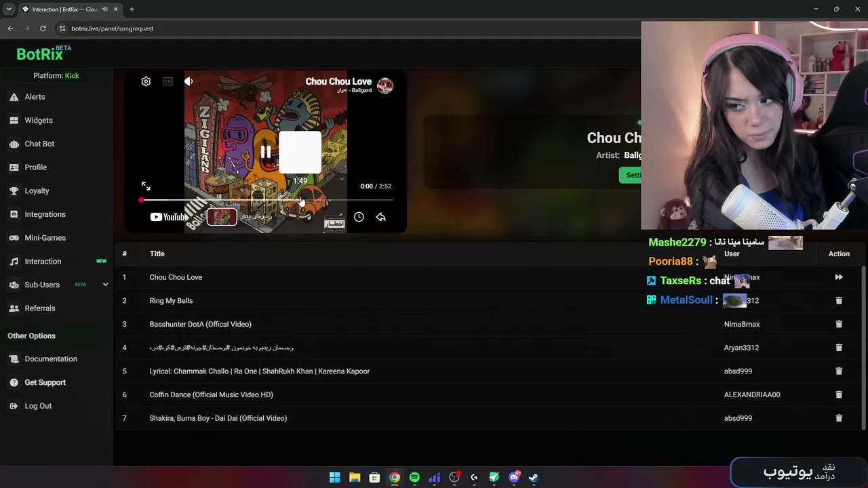Select the Shakira, Burna Boy - Dai Dai title
The width and height of the screenshot is (868, 488).
pos(218,418)
